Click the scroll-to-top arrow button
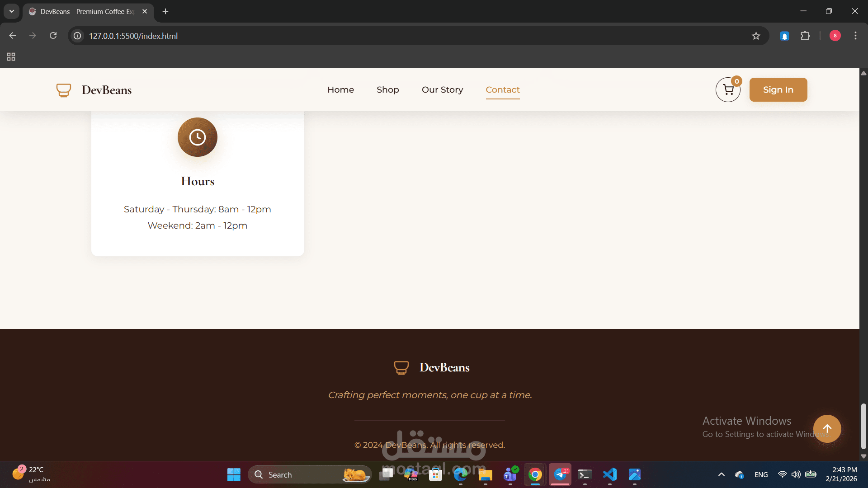Screen dimensions: 868x488 (827, 428)
